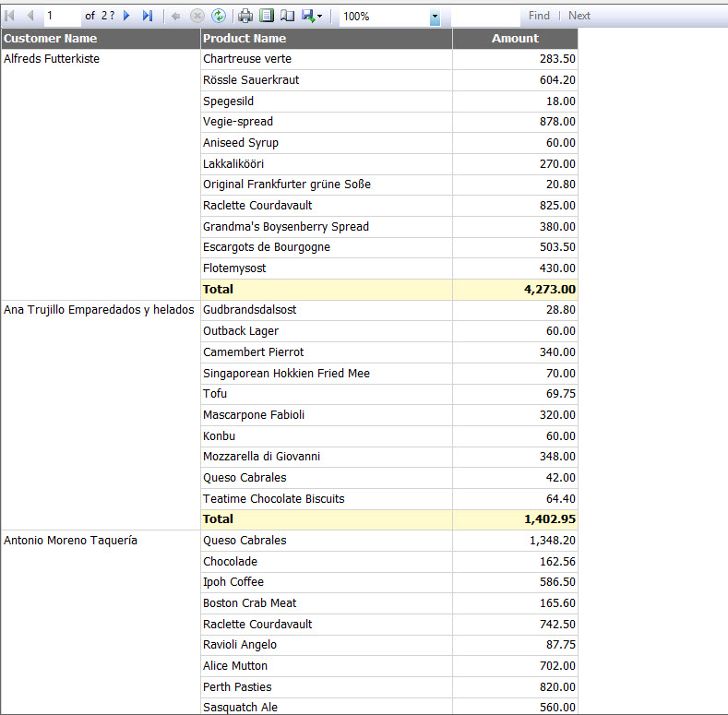Select Ana Trujillo Emparedados y helados cell
Screen dimensions: 728x715
pyautogui.click(x=101, y=415)
